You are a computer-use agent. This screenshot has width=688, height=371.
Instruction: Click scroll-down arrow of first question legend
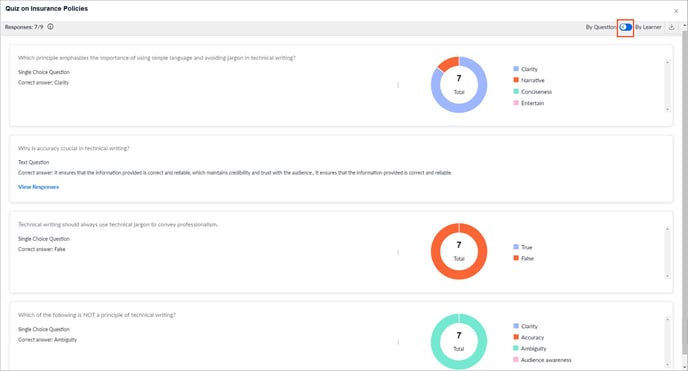667,109
